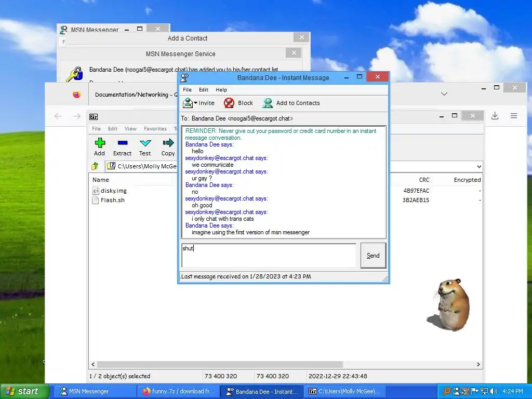Open File menu in Instant Message window
The height and width of the screenshot is (399, 532).
187,89
